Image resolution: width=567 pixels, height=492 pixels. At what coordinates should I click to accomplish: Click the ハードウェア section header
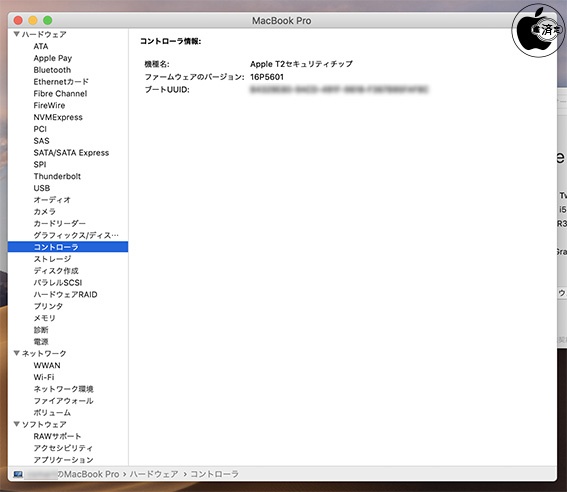pyautogui.click(x=44, y=34)
